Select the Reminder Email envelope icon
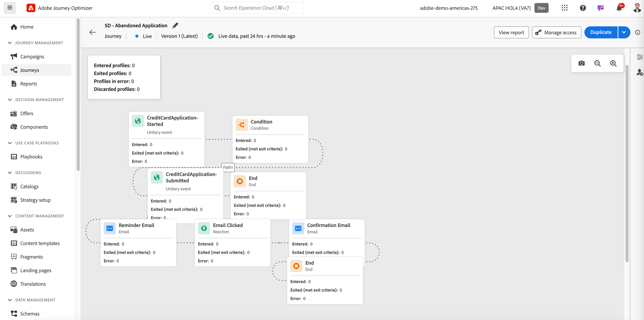644x320 pixels. tap(110, 228)
